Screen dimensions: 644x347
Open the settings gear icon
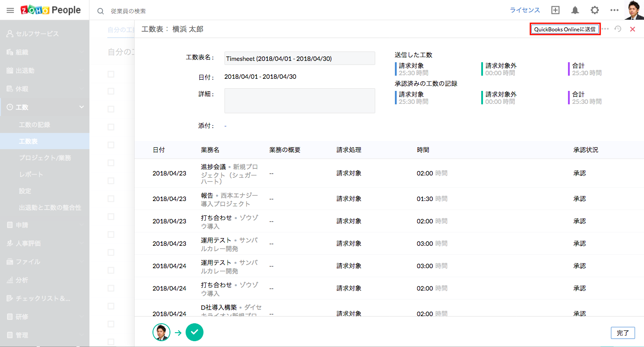(x=594, y=10)
